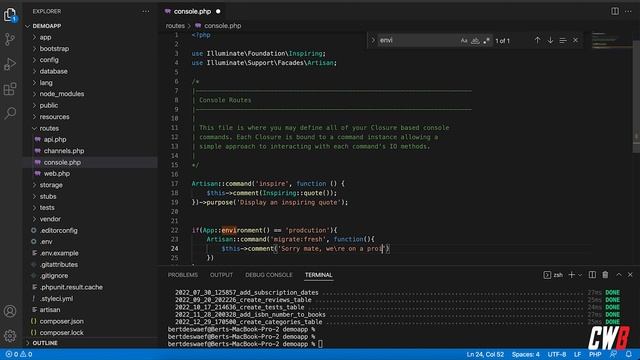This screenshot has width=640, height=360.
Task: Open Explorer views and more actions menu
Action: coord(146,11)
